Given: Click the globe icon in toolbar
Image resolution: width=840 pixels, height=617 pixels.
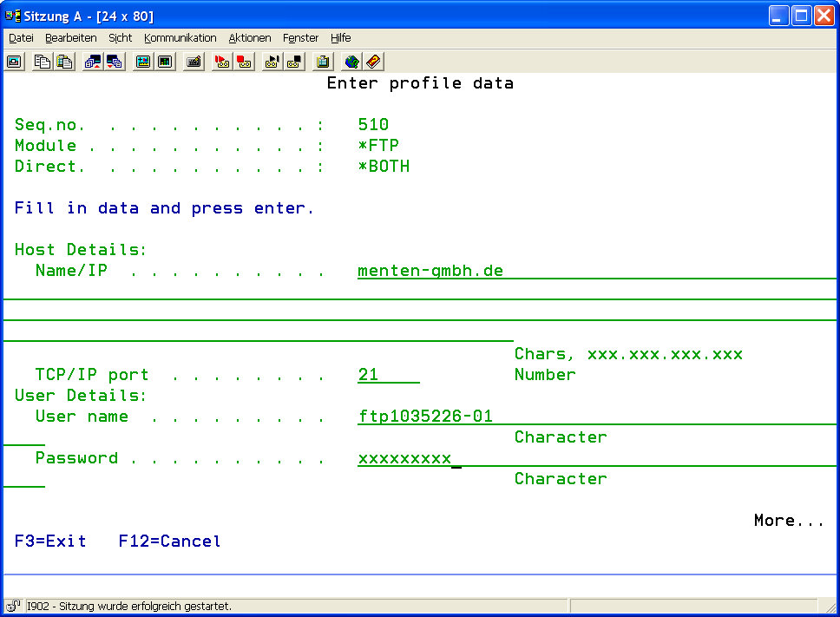Looking at the screenshot, I should pos(351,62).
